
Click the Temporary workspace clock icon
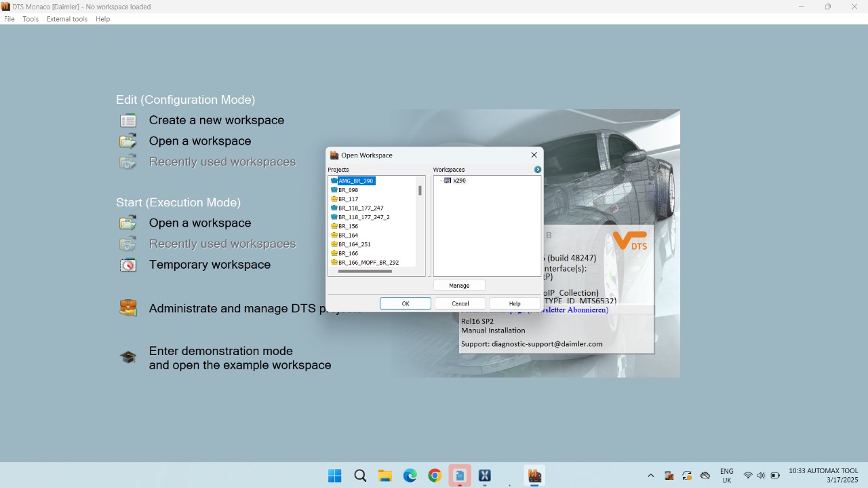(128, 265)
